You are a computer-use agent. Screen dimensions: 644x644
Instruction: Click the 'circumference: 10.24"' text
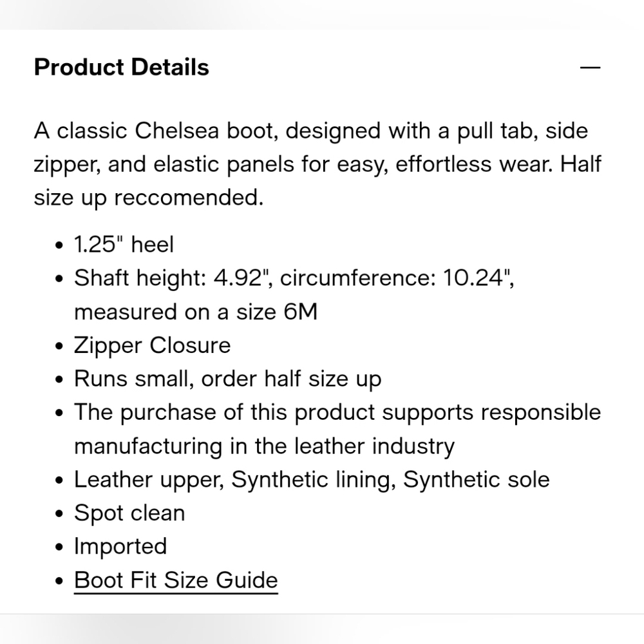(397, 278)
